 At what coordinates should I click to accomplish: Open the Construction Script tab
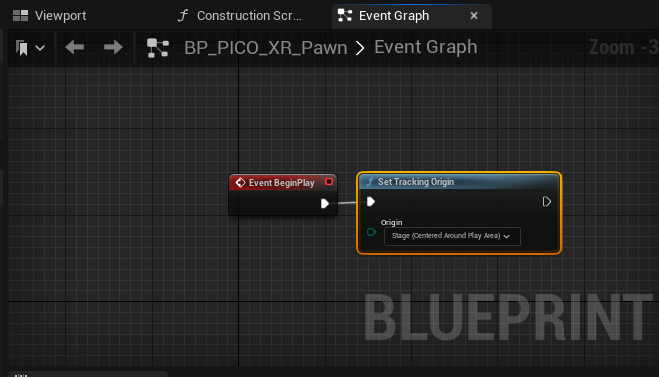coord(240,16)
